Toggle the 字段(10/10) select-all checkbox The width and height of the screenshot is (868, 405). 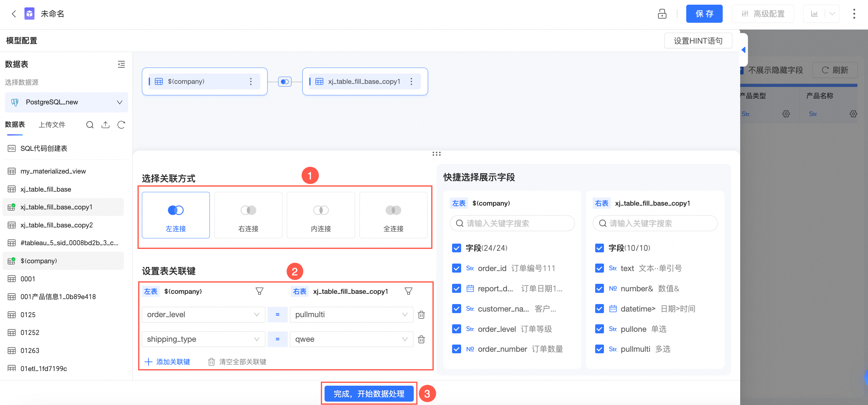[599, 248]
